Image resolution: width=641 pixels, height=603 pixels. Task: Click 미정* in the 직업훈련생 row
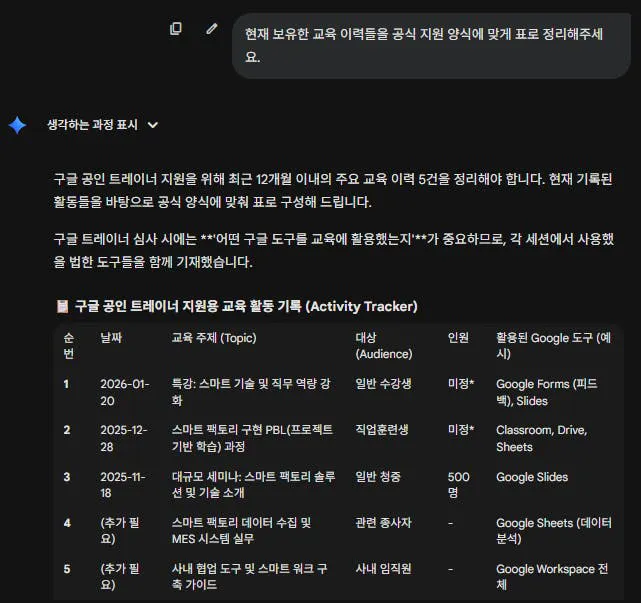(461, 430)
